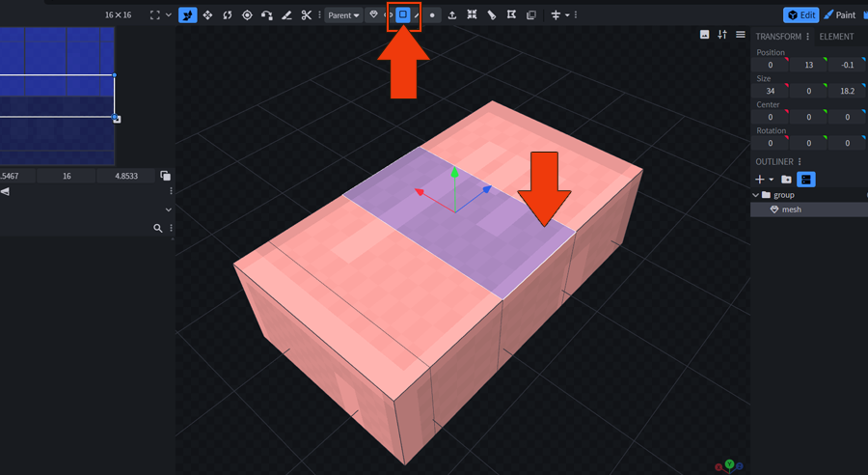Image resolution: width=868 pixels, height=475 pixels.
Task: Switch to vertex selection mode
Action: click(432, 15)
